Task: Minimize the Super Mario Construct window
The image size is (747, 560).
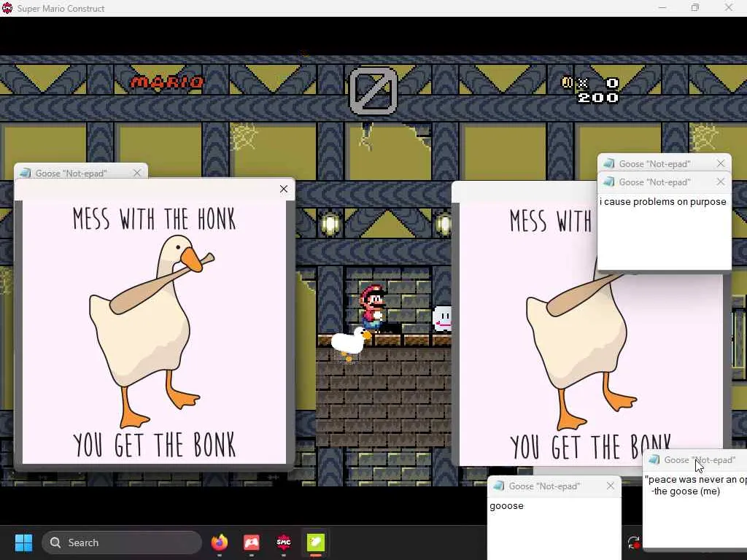Action: 662,7
